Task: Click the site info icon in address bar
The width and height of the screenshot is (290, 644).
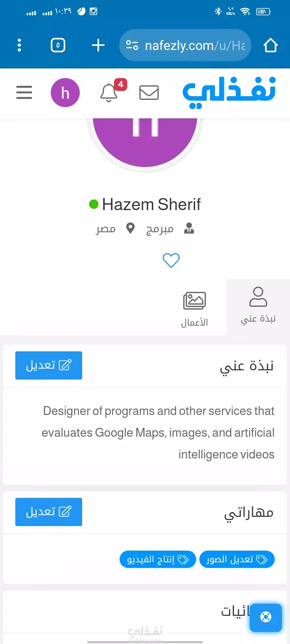Action: point(132,45)
